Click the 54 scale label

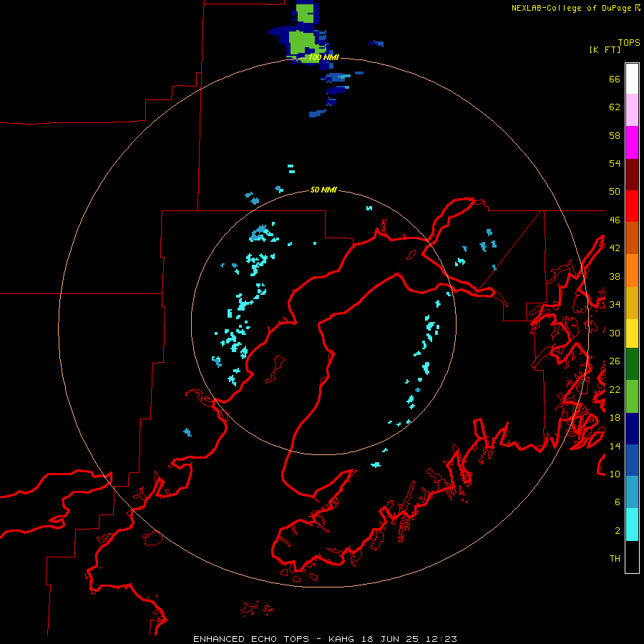click(x=615, y=163)
